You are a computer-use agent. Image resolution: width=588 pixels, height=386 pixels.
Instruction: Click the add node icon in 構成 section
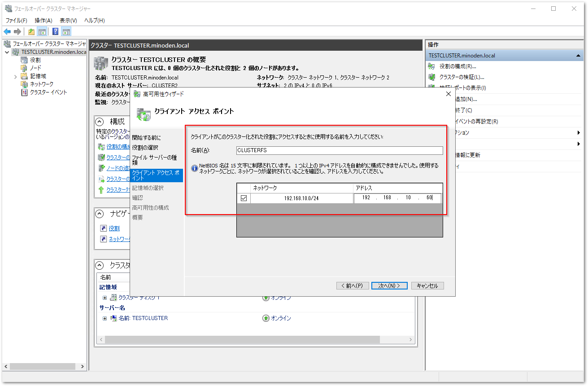[101, 168]
